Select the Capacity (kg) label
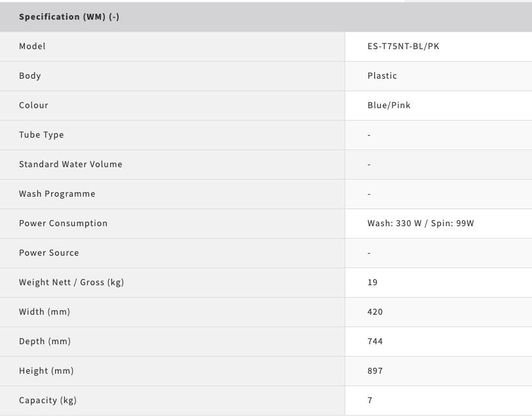Image resolution: width=532 pixels, height=417 pixels. tap(48, 401)
